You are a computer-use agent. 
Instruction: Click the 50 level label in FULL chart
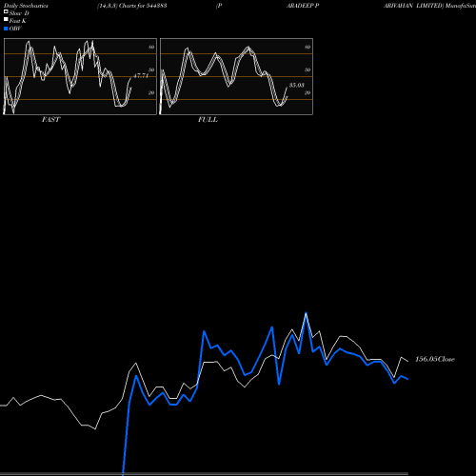(x=307, y=69)
